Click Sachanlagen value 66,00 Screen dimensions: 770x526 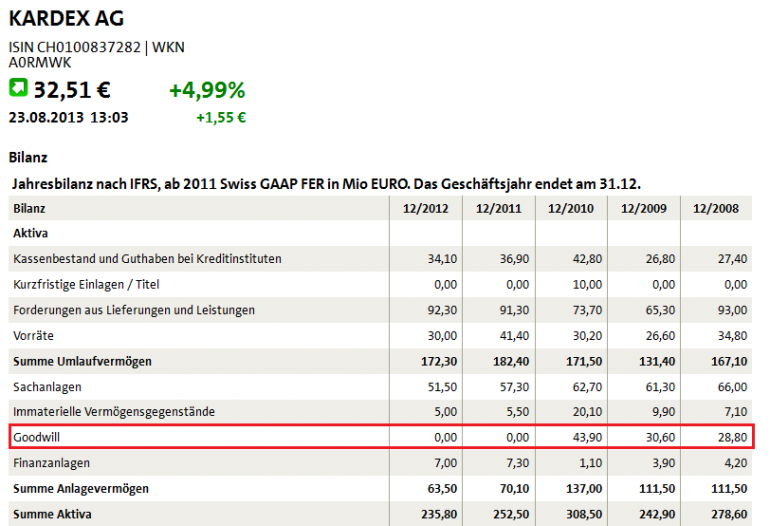732,387
